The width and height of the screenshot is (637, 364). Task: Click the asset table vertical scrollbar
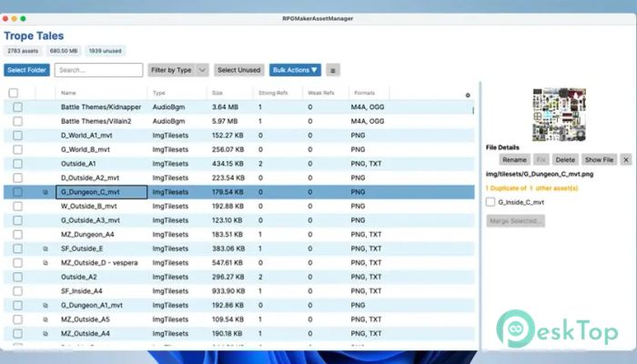click(473, 110)
